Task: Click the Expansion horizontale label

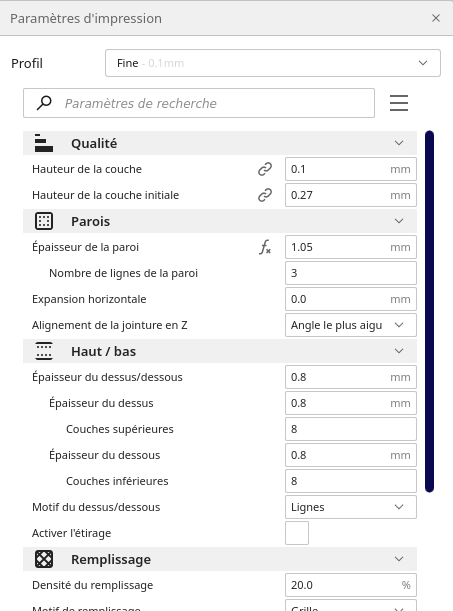Action: coord(89,299)
